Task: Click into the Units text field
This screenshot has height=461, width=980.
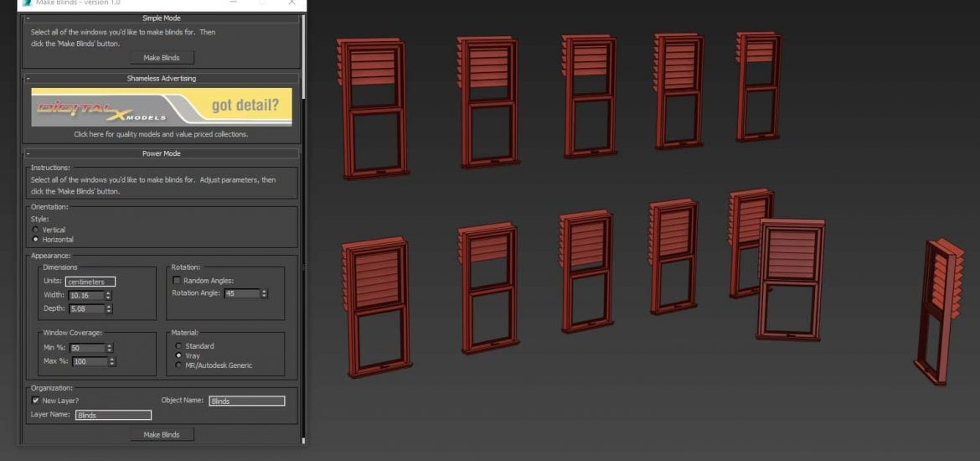Action: point(90,282)
